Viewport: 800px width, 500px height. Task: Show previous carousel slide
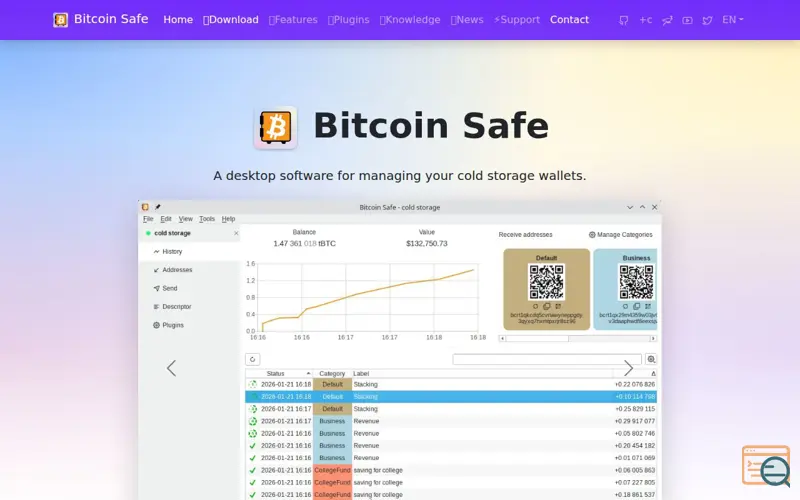pos(171,368)
